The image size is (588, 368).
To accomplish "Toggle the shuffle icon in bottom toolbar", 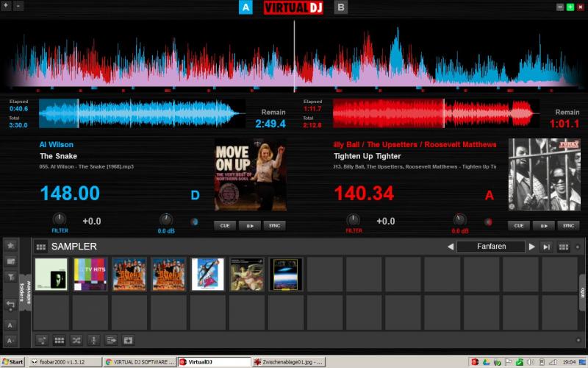I will point(76,341).
